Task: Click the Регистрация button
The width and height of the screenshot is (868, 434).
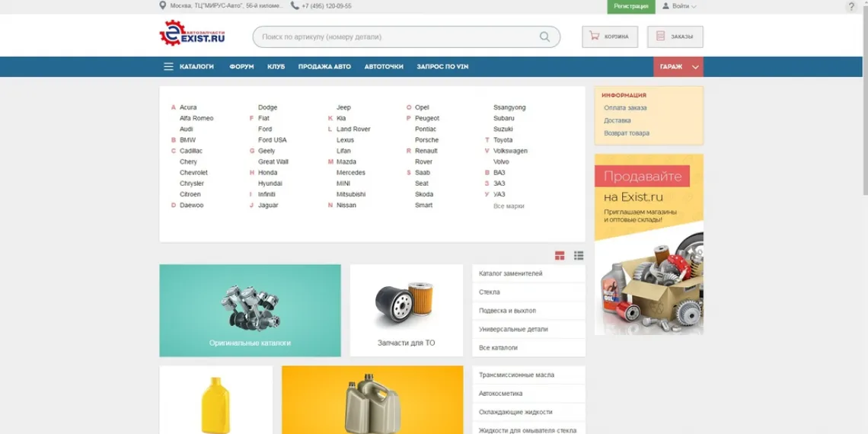Action: coord(631,6)
